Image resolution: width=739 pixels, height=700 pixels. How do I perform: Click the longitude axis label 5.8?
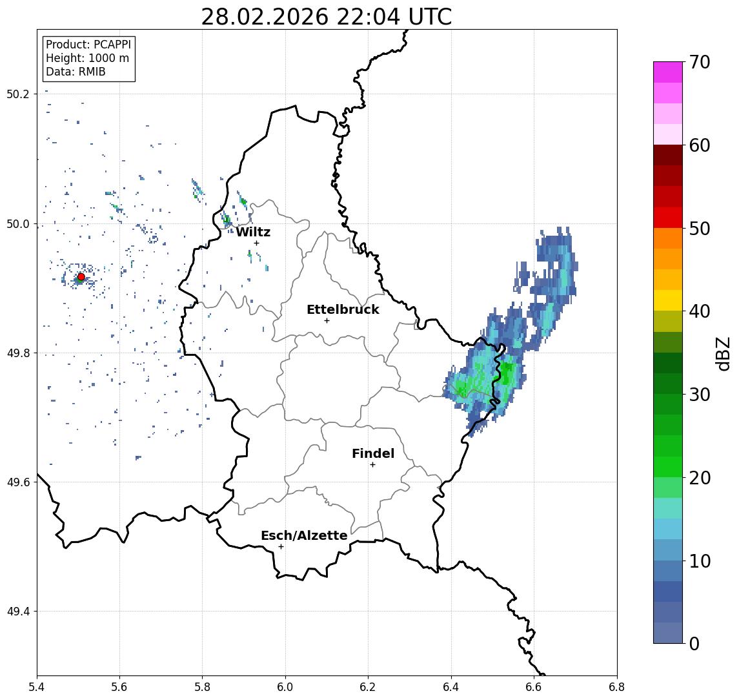(x=202, y=687)
